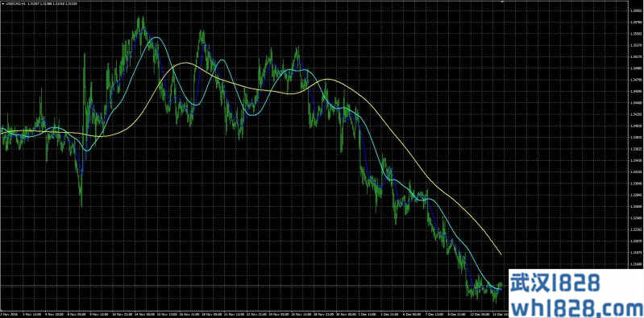This screenshot has width=644, height=318.
Task: Click the topmost price label on price scale
Action: click(634, 10)
